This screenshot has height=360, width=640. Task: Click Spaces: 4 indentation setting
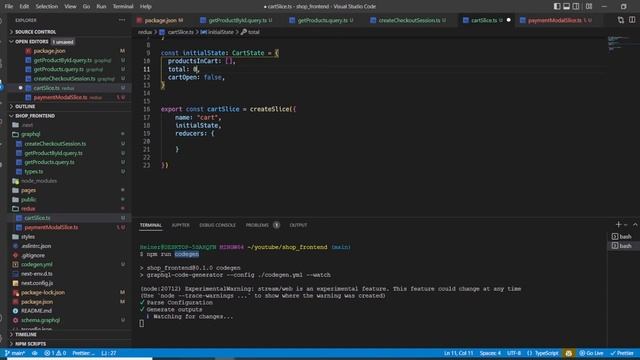coord(490,353)
